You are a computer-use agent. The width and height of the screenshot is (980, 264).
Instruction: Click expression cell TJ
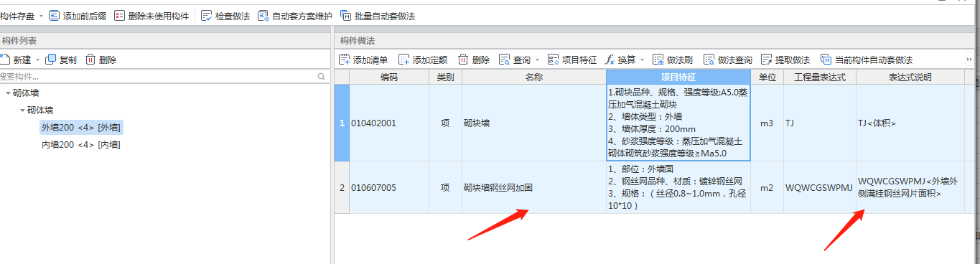tap(820, 123)
